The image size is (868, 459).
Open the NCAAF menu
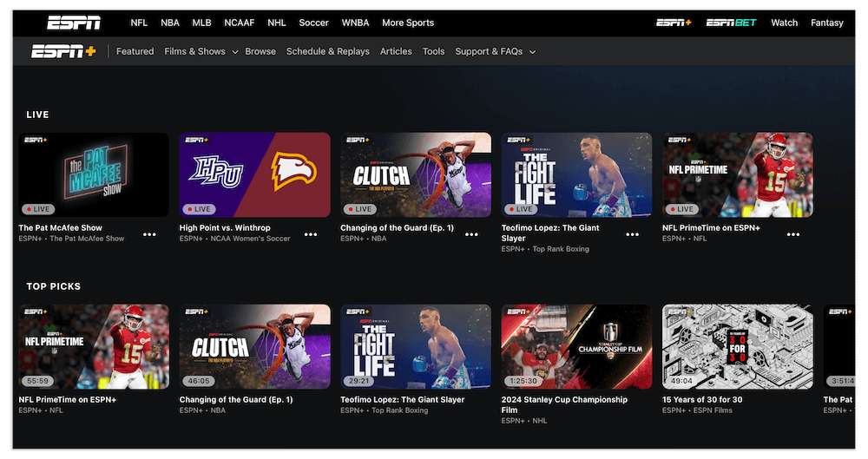pos(240,23)
